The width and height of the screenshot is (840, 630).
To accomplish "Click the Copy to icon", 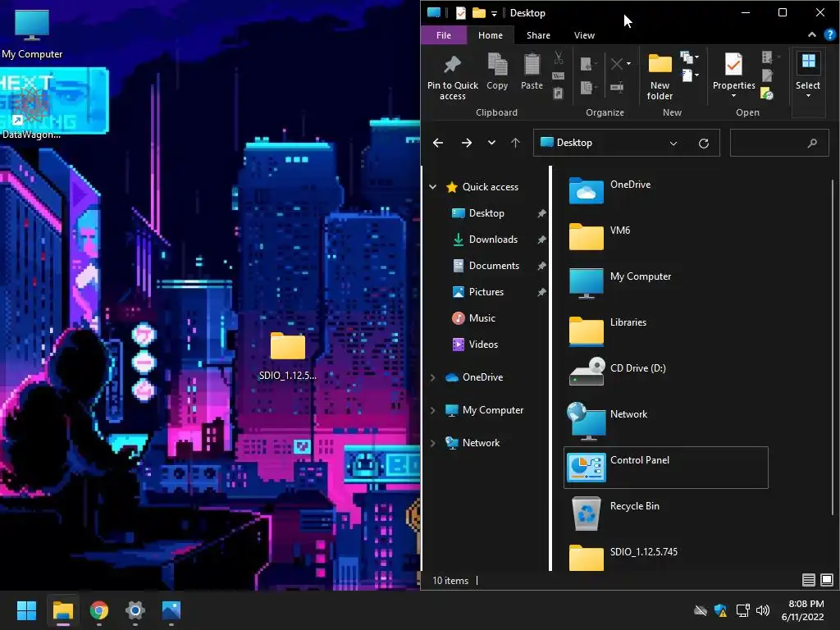I will tap(588, 87).
